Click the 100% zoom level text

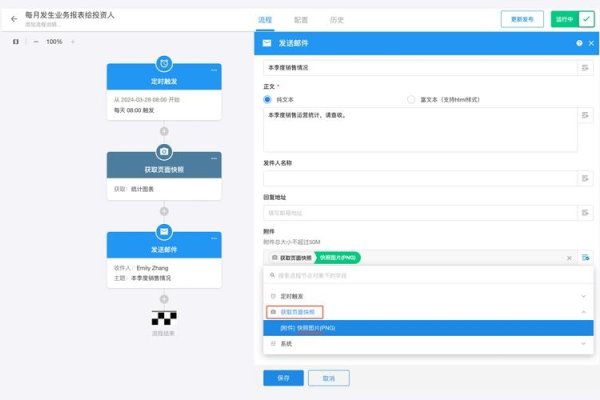54,41
